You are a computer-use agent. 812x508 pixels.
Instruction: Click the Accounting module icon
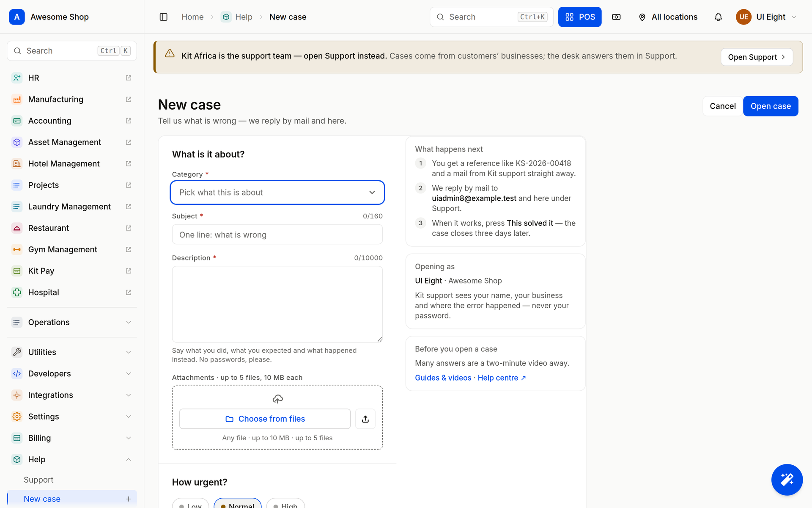pyautogui.click(x=17, y=121)
